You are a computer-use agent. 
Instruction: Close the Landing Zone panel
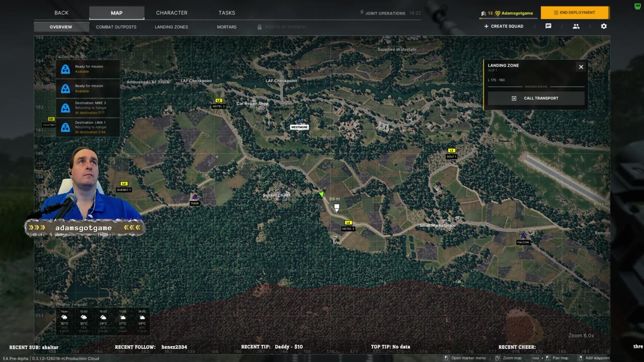(x=581, y=67)
